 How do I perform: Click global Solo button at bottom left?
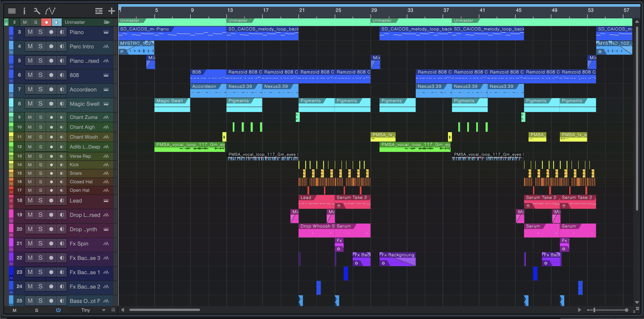(x=36, y=310)
